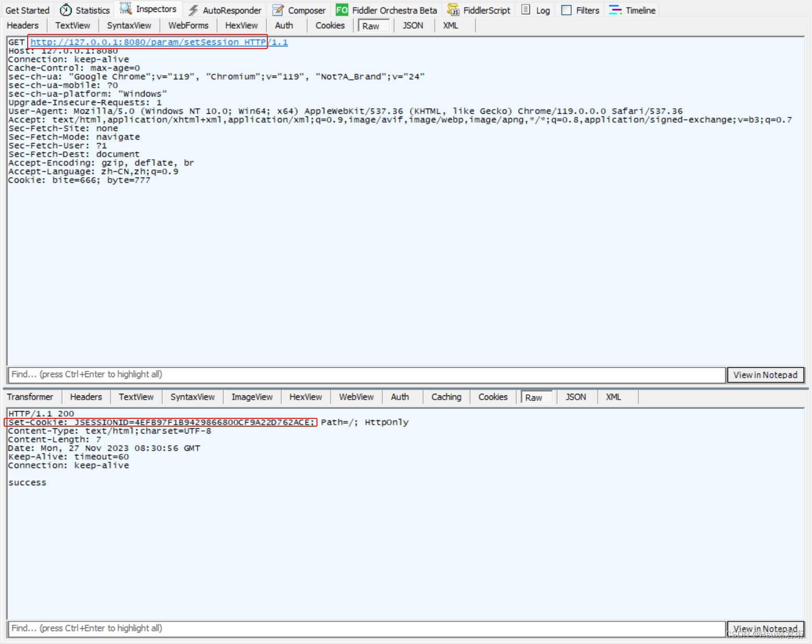Select request HexView inspector tab
Screen dimensions: 812x644
241,25
